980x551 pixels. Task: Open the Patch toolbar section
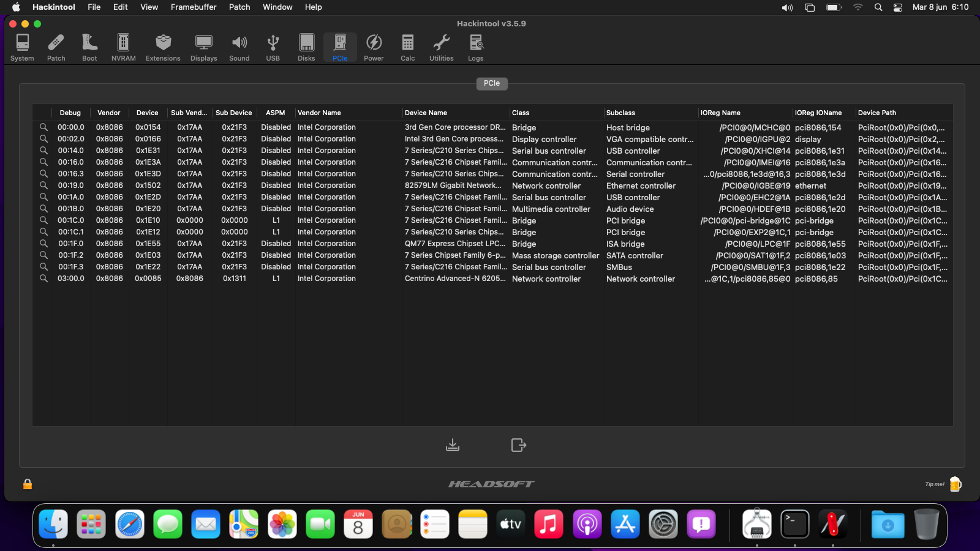(56, 48)
